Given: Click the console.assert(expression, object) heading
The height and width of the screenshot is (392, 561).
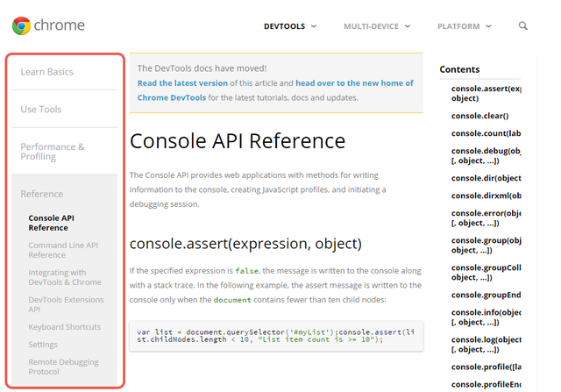Looking at the screenshot, I should [245, 244].
